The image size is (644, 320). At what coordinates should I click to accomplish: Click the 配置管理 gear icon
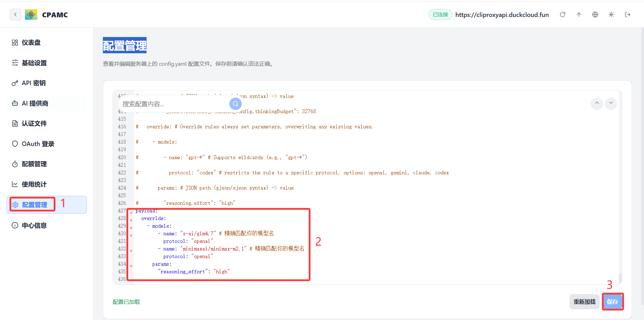click(15, 205)
